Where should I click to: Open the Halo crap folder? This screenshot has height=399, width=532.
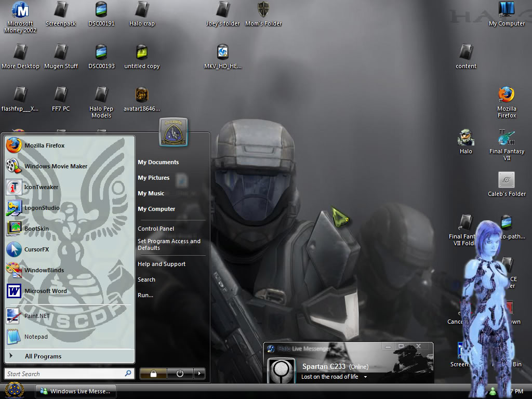coord(142,14)
